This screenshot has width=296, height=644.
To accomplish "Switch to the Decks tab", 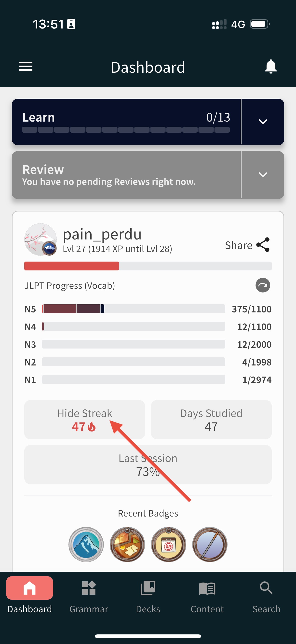I will [x=148, y=595].
